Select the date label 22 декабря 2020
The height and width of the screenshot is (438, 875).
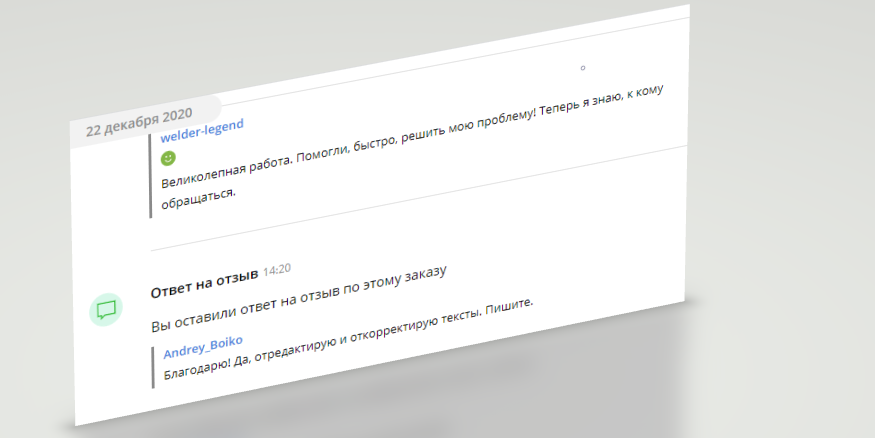point(139,122)
